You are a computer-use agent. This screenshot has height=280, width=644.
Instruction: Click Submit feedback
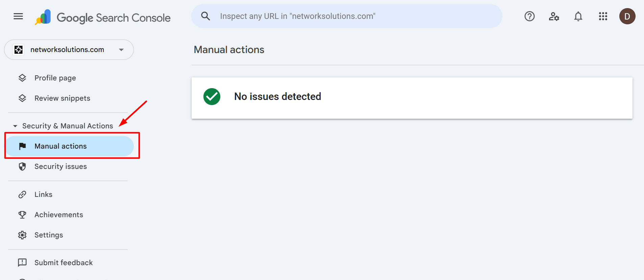(x=63, y=262)
